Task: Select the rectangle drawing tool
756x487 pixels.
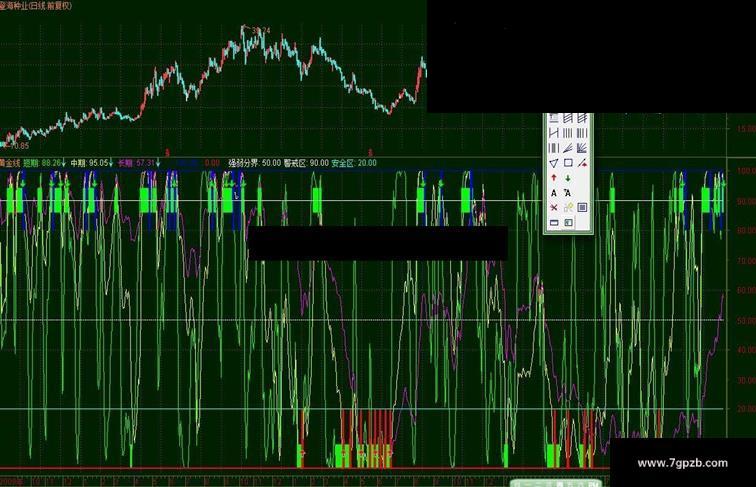Action: click(x=568, y=163)
